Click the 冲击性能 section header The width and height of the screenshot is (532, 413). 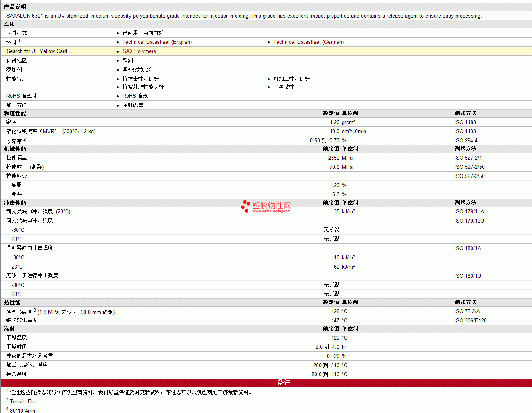pyautogui.click(x=15, y=203)
